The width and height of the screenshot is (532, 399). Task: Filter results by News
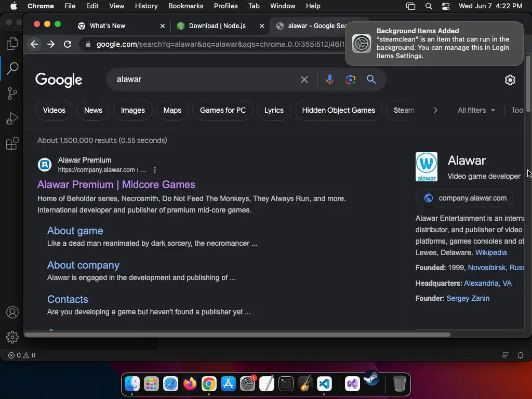pos(93,110)
